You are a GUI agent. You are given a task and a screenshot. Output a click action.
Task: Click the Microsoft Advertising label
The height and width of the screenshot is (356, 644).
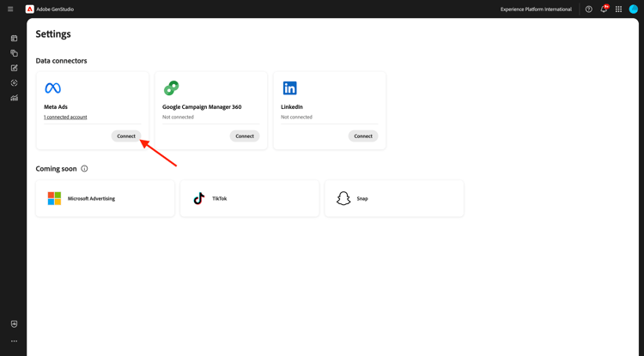click(91, 198)
